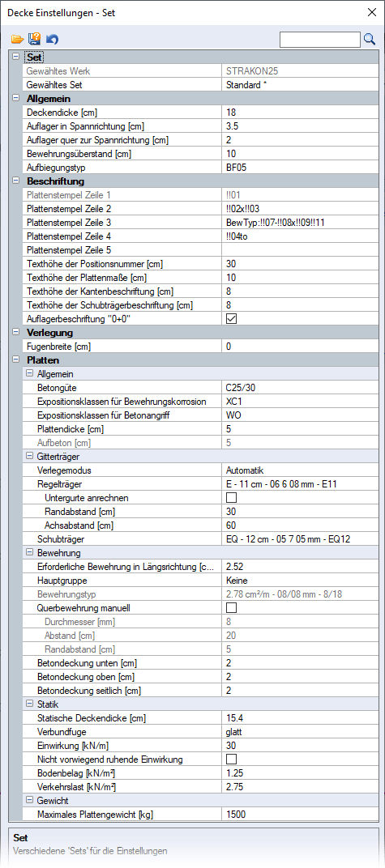
Task: Edit Maximales Plattengewicht value 1500
Action: [298, 815]
